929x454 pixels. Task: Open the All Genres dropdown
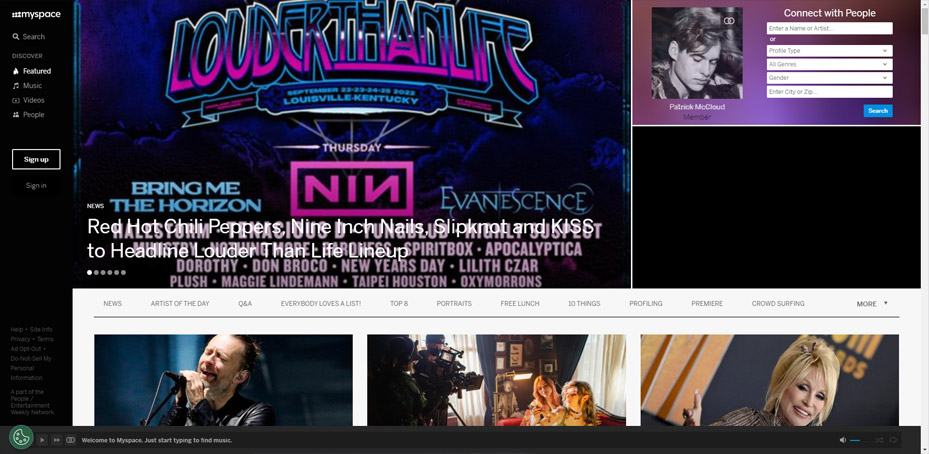coord(829,64)
